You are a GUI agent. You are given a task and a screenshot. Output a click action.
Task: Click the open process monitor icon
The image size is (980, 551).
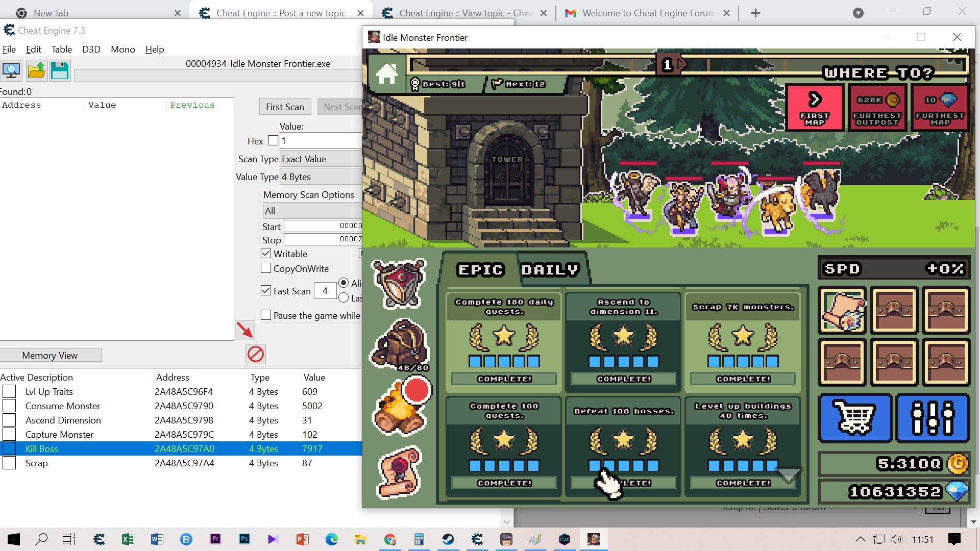click(11, 70)
